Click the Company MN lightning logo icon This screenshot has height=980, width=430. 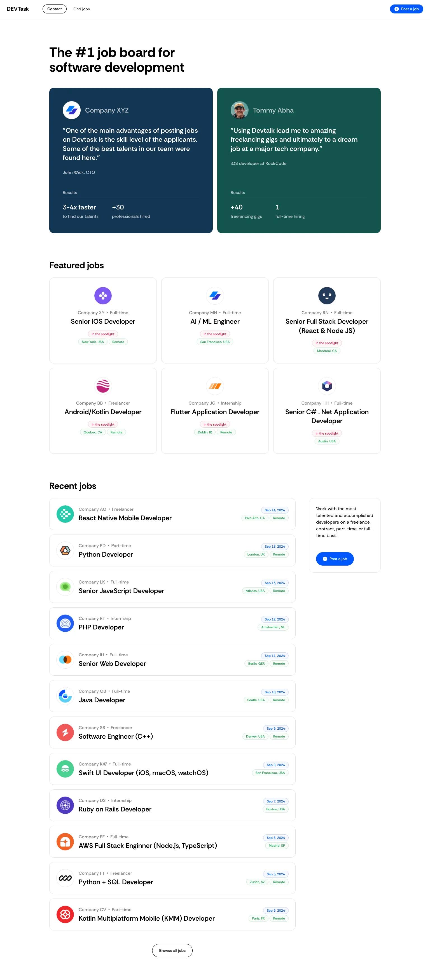coord(215,295)
